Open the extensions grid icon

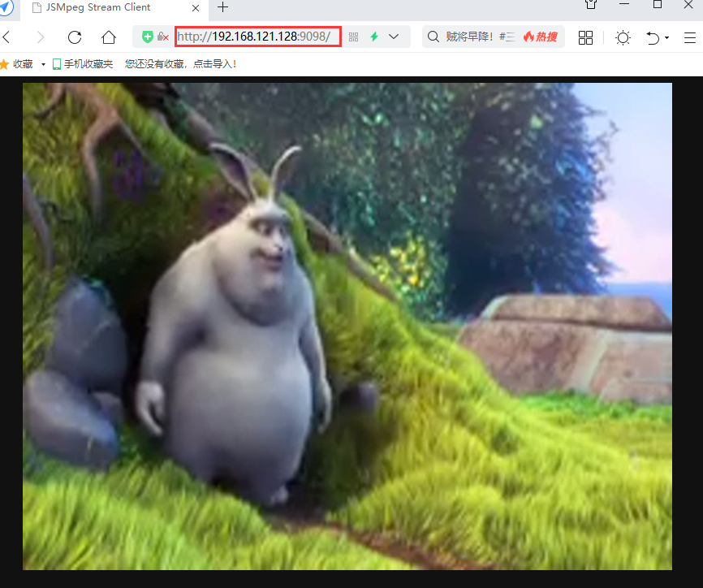pos(585,37)
